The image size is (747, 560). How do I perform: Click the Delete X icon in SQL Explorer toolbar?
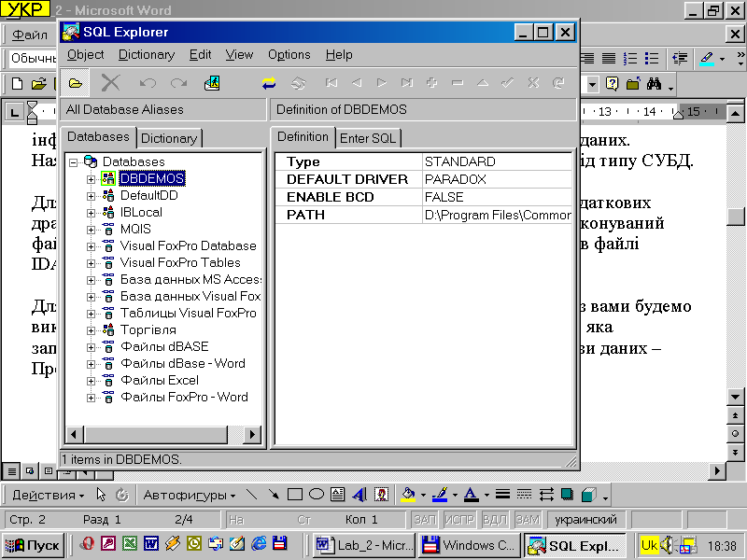(x=110, y=83)
